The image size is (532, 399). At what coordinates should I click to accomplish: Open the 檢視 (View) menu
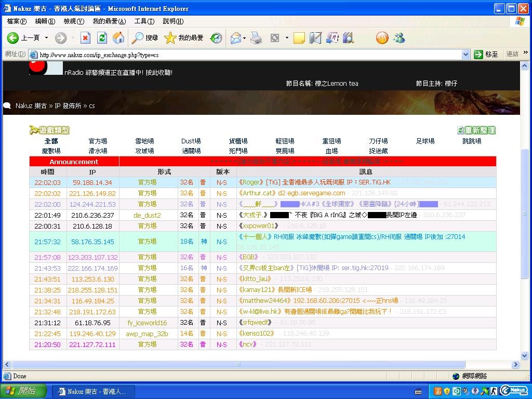coord(73,21)
